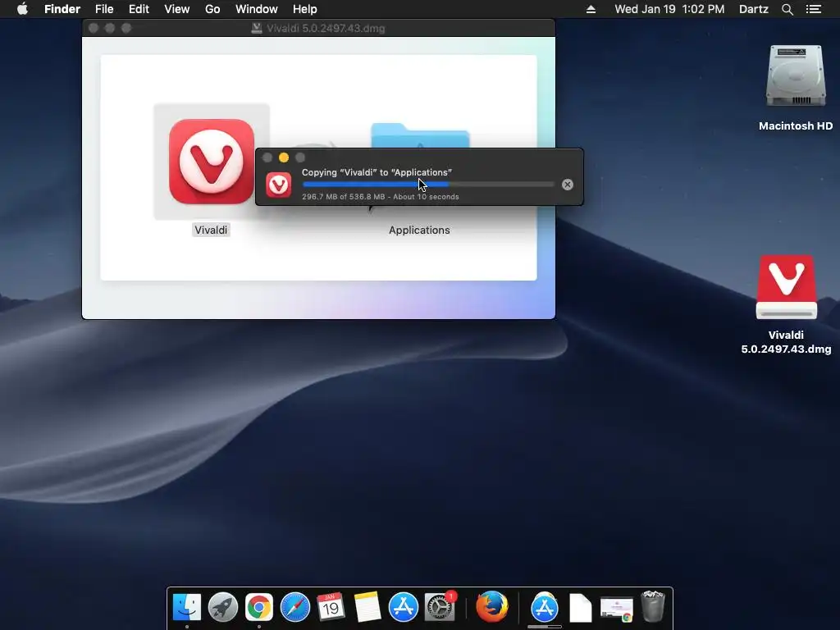Open Calendar showing Jan 19 in Dock

(331, 607)
